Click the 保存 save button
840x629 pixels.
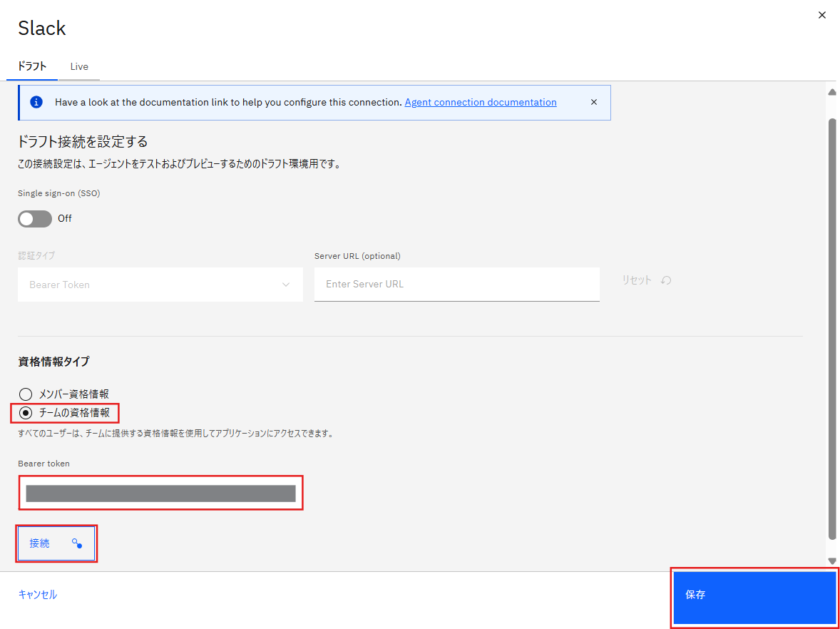pos(755,598)
